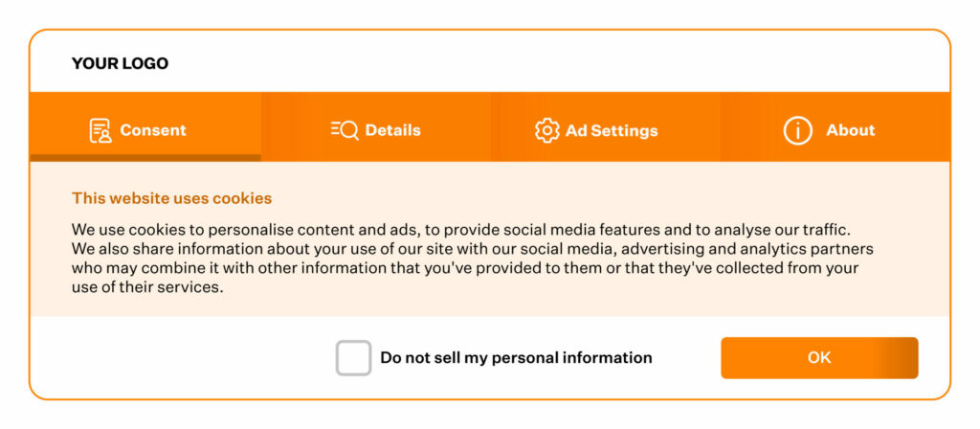Click the darker gradient edge of the OK button
Image resolution: width=980 pixels, height=429 pixels.
(x=900, y=358)
